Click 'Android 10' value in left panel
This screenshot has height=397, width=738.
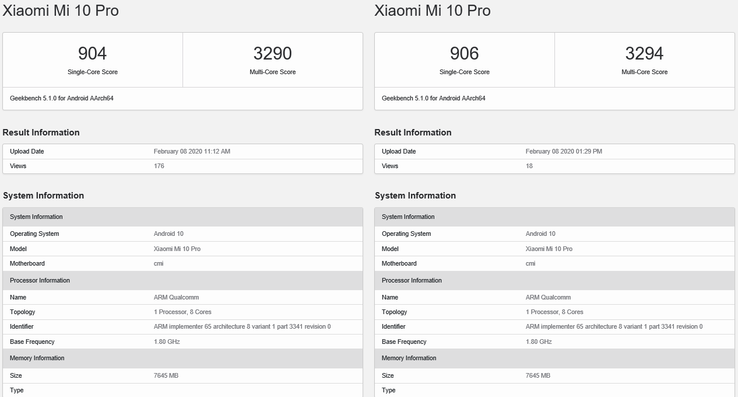click(x=168, y=234)
